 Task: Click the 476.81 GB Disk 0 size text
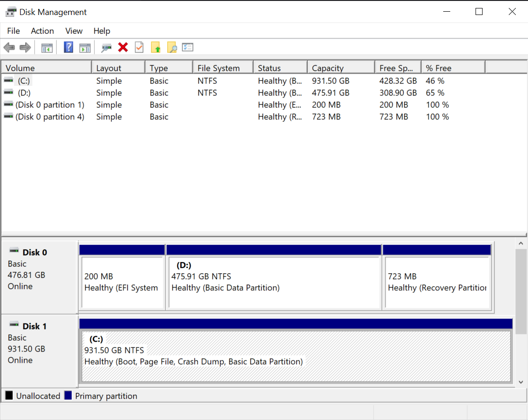tap(26, 275)
